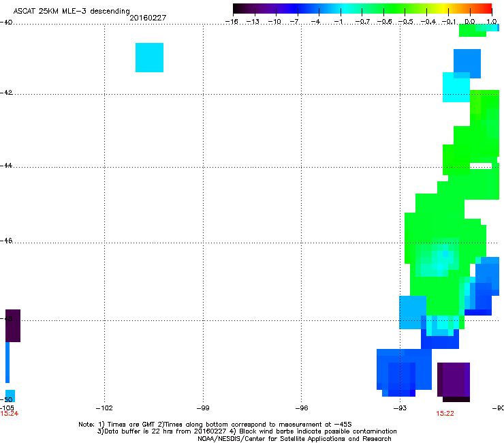Click the '-0.1' color scale label
Viewport: 504px width, 443px height.
tap(449, 22)
